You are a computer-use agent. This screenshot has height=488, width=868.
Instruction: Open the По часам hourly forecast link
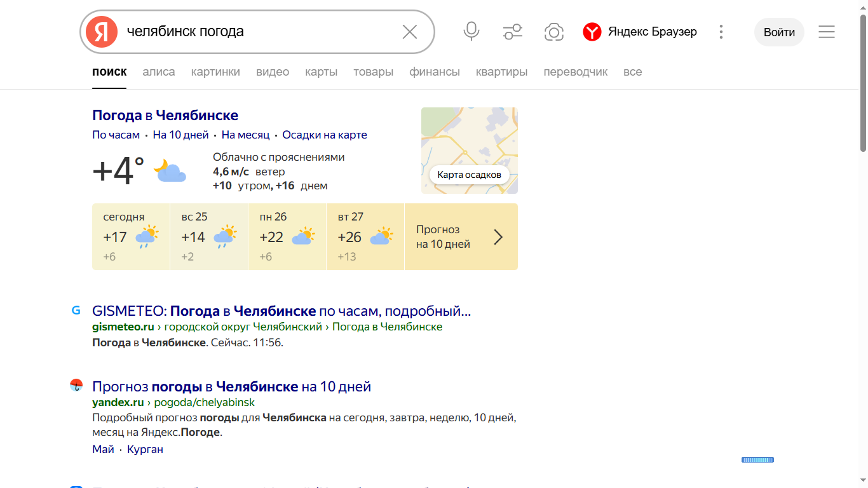coord(116,135)
